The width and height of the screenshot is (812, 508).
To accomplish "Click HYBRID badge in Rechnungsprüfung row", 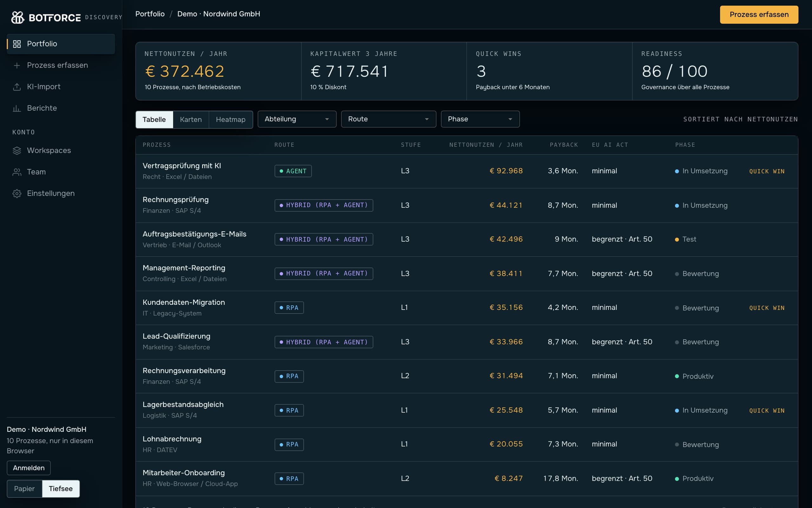I will (x=324, y=205).
